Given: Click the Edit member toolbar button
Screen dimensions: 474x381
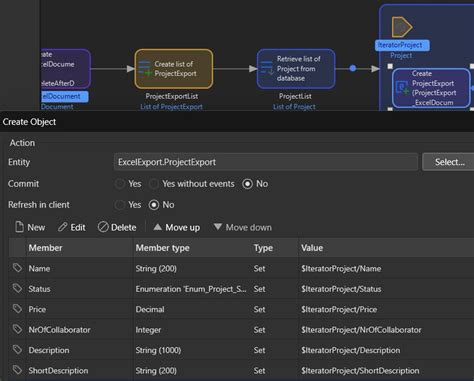Looking at the screenshot, I should (72, 227).
